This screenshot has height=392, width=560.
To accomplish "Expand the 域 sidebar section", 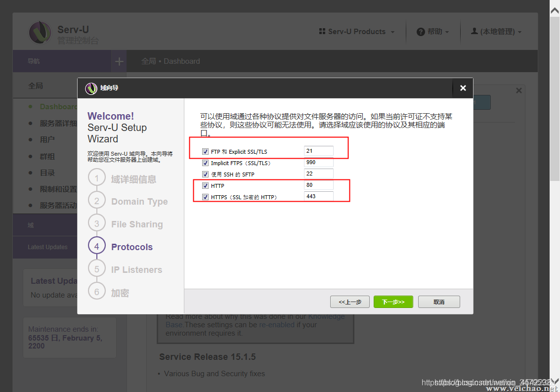I will 45,225.
